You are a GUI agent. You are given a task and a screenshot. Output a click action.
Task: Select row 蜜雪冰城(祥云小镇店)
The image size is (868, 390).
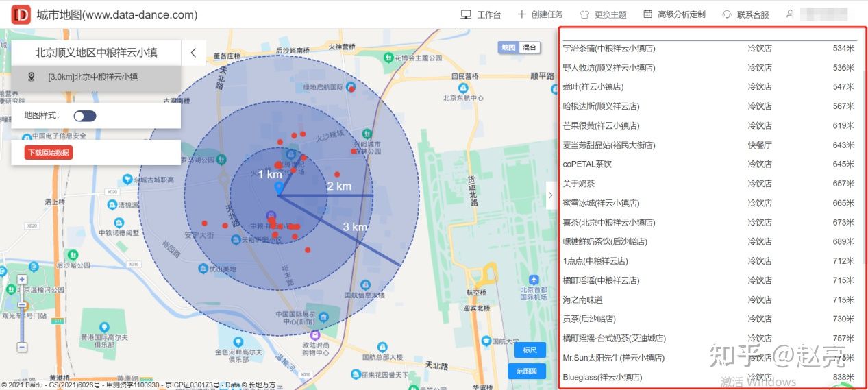pos(709,203)
